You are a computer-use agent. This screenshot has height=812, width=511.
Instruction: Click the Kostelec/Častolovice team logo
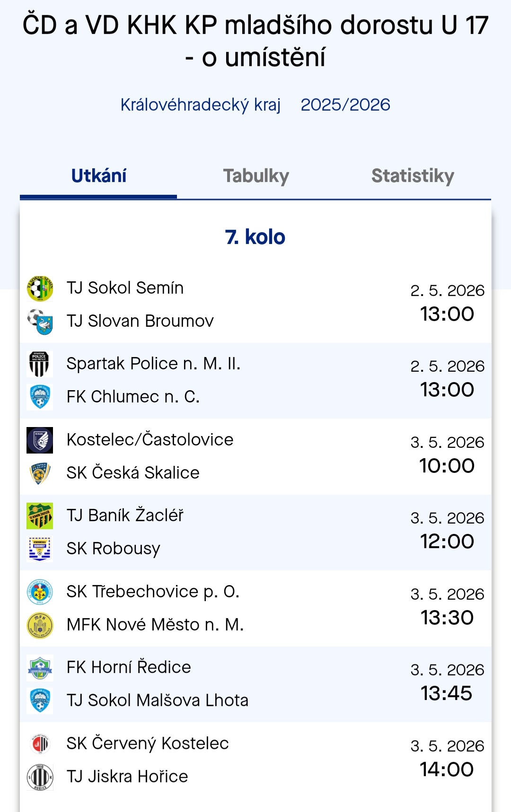[x=40, y=440]
